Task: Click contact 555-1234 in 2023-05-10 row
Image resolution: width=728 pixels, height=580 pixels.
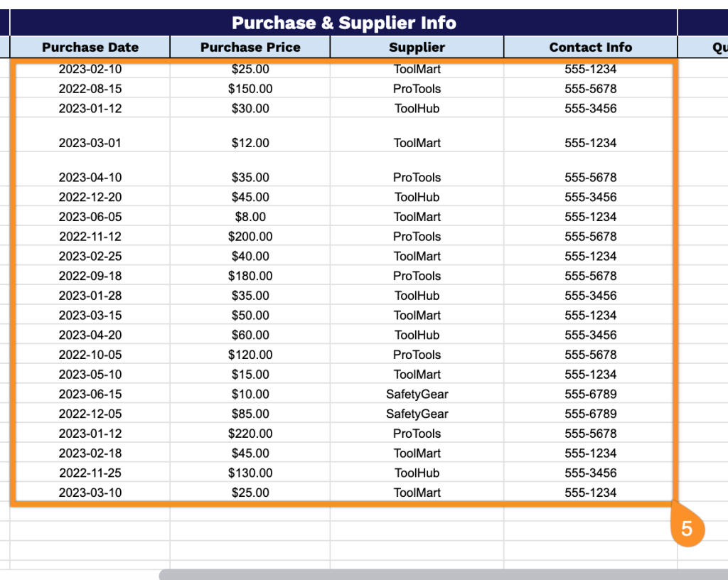Action: point(591,375)
